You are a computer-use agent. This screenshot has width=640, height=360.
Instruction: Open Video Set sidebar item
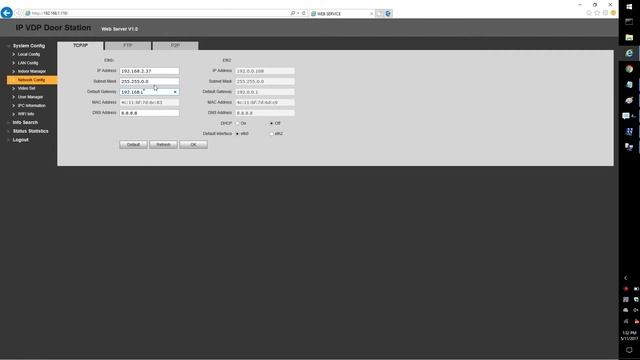(x=26, y=89)
